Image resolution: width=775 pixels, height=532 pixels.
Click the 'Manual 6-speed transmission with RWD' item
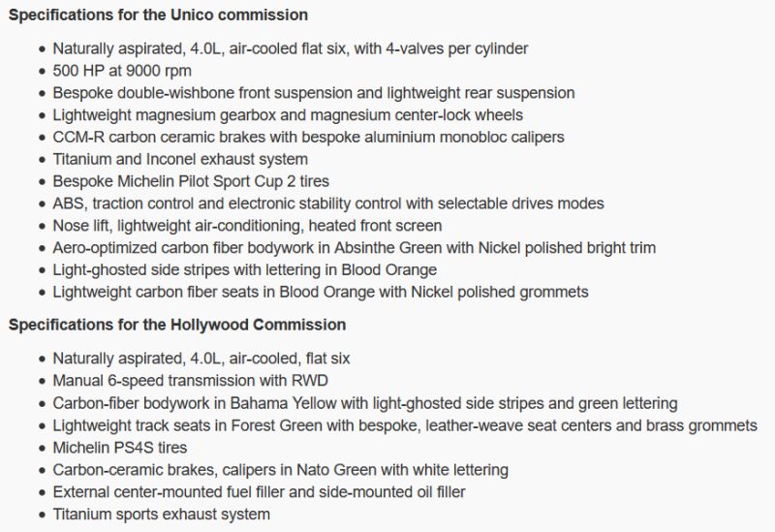point(198,381)
